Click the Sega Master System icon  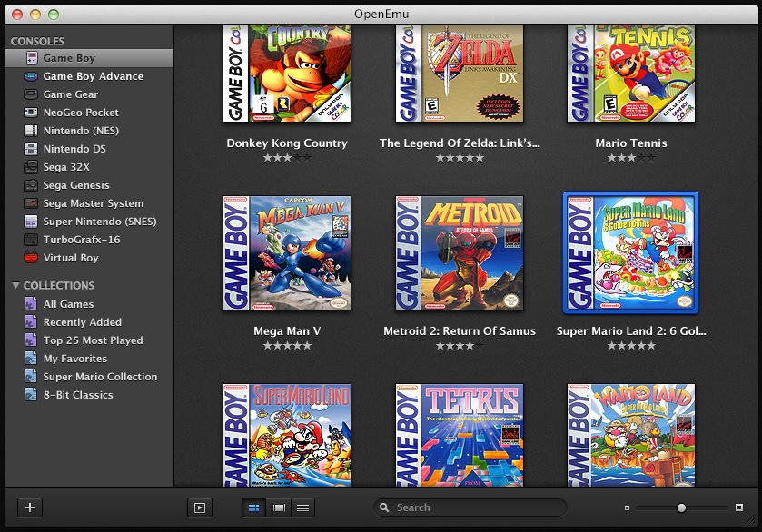pos(31,203)
